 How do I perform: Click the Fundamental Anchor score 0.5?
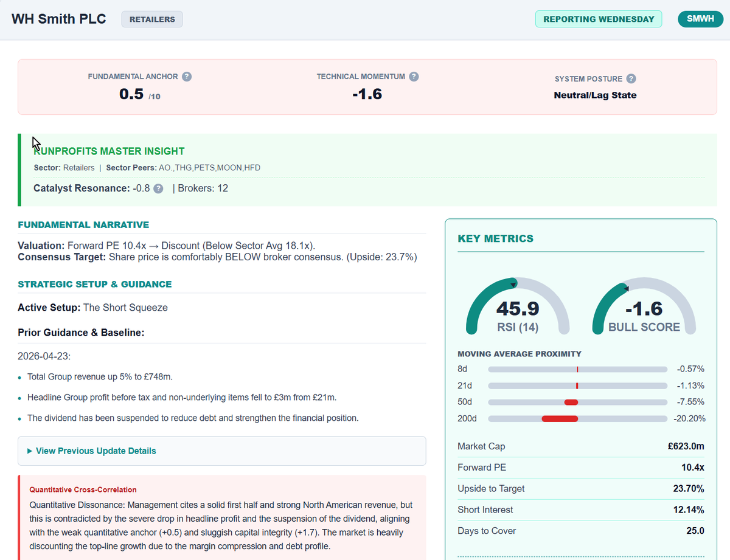(131, 94)
